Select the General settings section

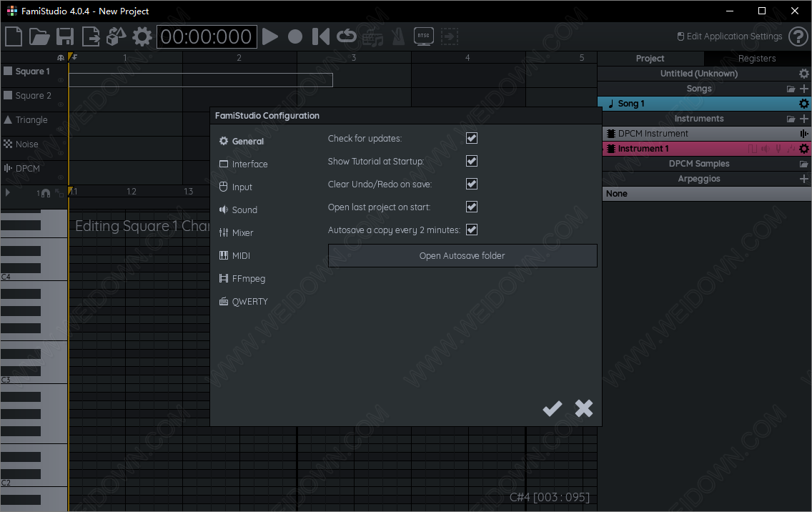pos(242,141)
